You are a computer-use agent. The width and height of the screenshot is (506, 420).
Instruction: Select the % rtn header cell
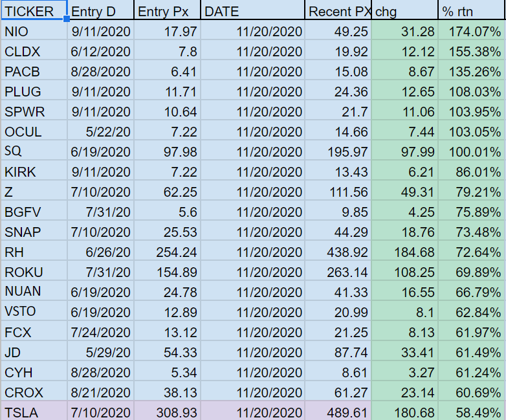click(x=472, y=10)
